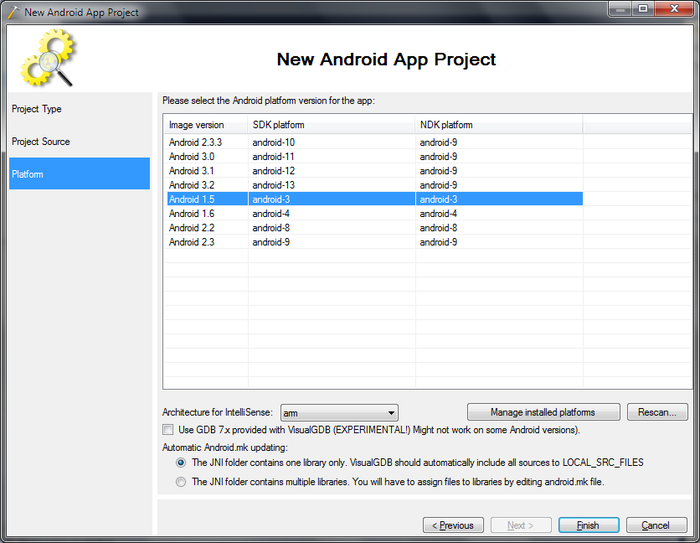
Task: Click the wizard gears and magnifier logo
Action: pos(48,57)
